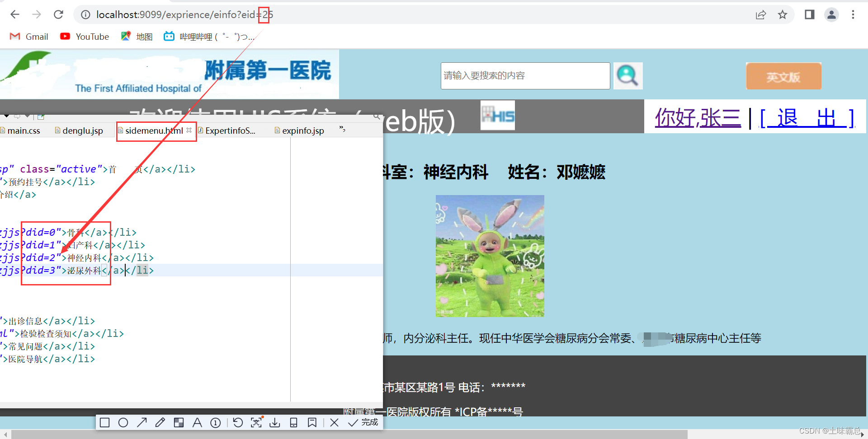Click the code line containing 检验检查须知
Screen dimensions: 868x439
[x=62, y=333]
